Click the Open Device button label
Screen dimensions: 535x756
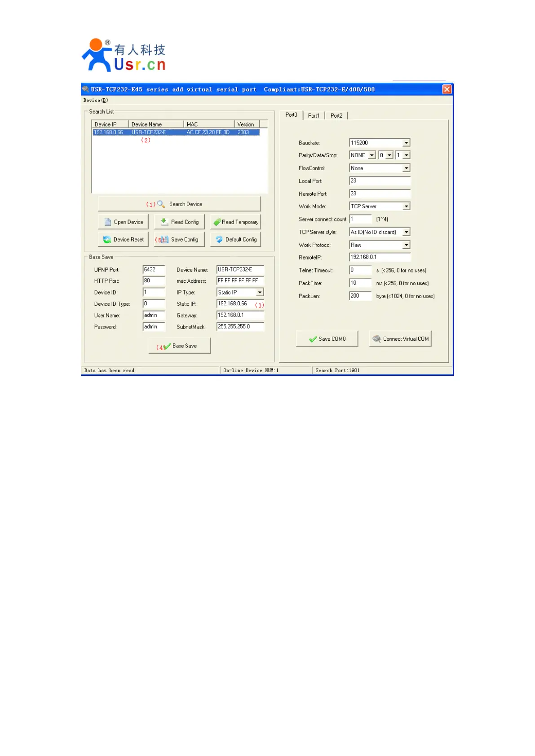128,222
